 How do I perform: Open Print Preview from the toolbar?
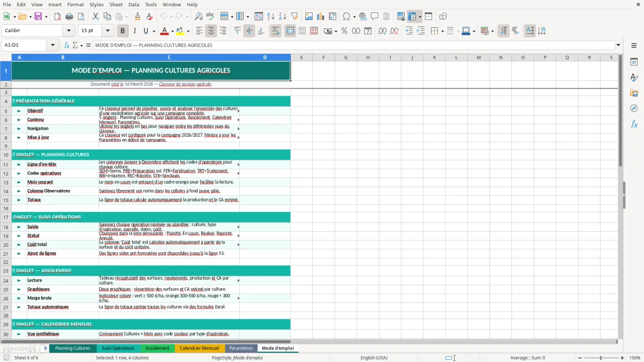coord(81,17)
